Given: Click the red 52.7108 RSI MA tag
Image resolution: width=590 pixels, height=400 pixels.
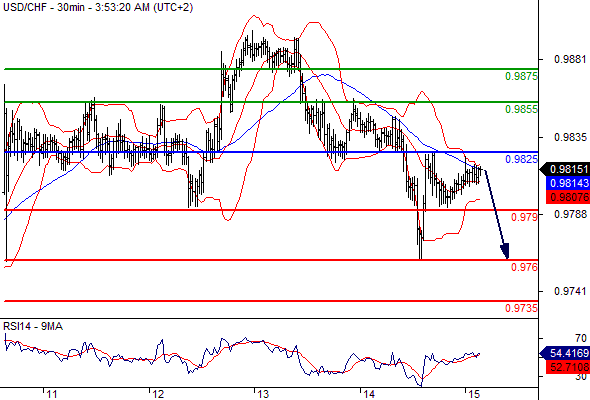Looking at the screenshot, I should 567,367.
